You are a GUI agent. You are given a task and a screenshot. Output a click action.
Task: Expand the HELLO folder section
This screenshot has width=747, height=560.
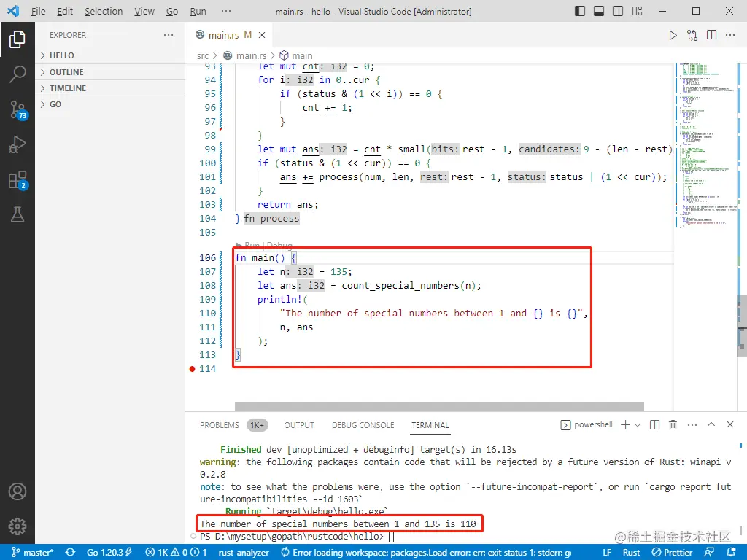(x=111, y=55)
